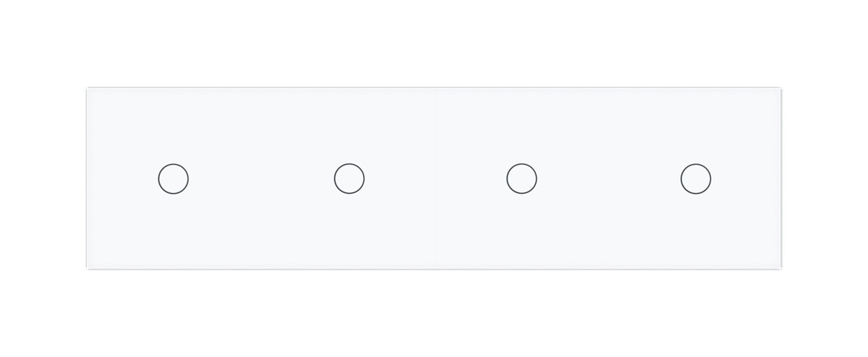868x357 pixels.
Task: Select the far-right round indicator
Action: [x=696, y=178]
